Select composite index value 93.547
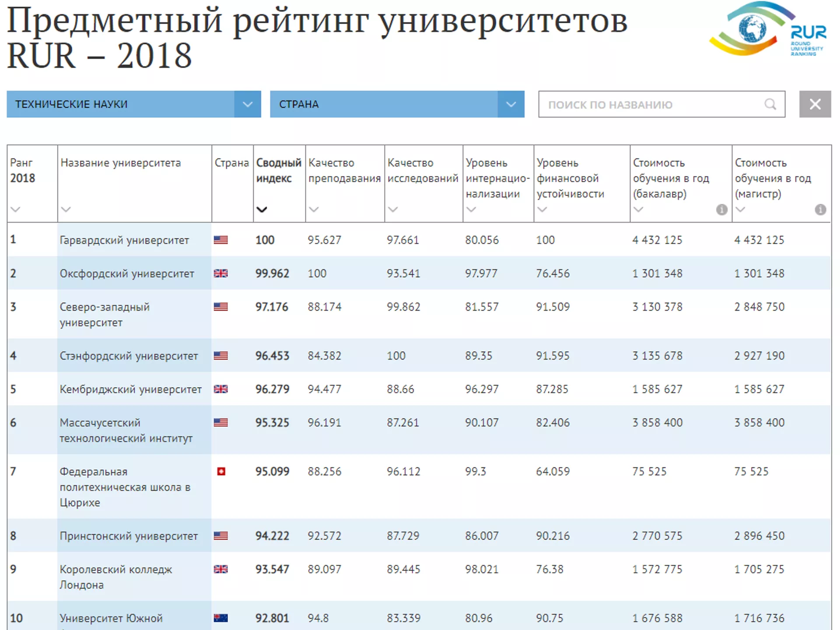 click(x=272, y=569)
